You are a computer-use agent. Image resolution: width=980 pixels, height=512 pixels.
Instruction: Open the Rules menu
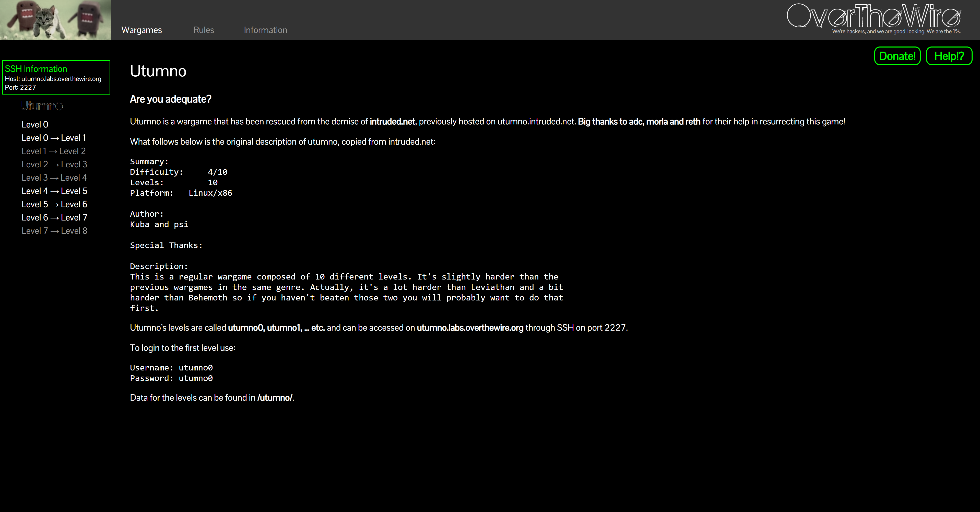pyautogui.click(x=204, y=30)
